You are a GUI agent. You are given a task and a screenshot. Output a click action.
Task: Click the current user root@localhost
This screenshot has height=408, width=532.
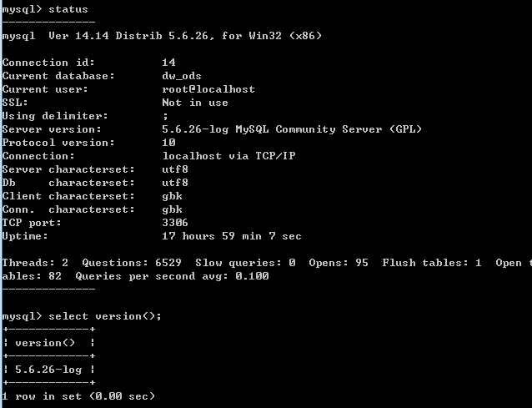[208, 89]
